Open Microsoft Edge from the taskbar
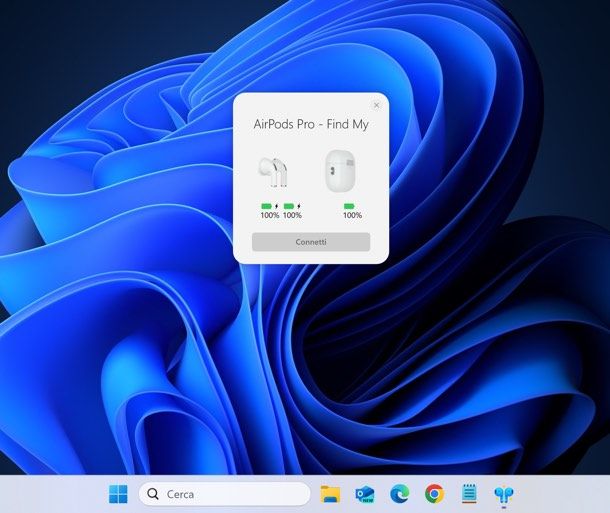The width and height of the screenshot is (610, 513). coord(400,494)
